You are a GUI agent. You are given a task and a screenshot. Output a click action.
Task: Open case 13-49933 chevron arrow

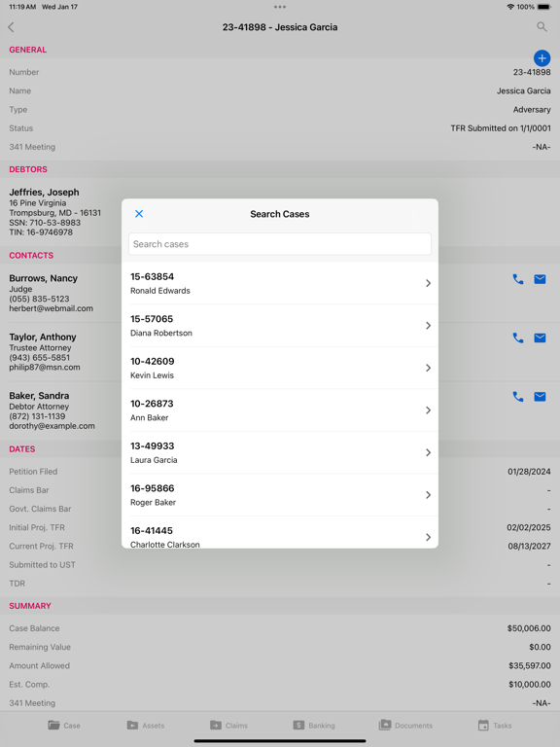click(428, 453)
